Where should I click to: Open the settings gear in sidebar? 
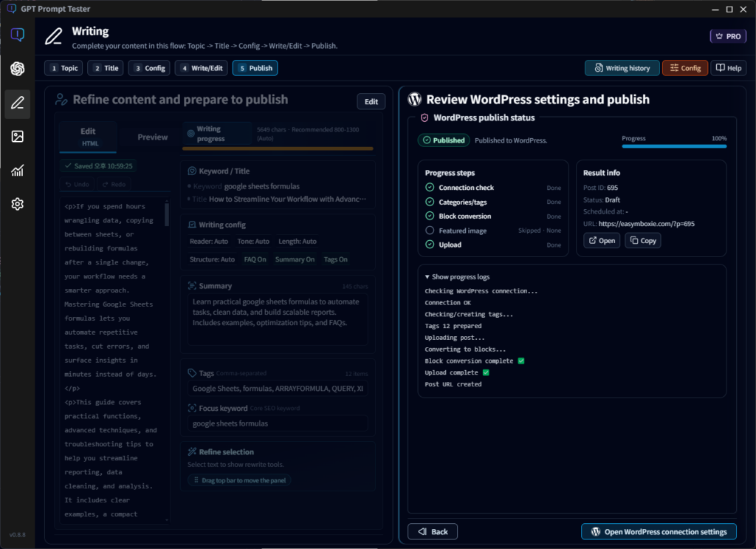[x=17, y=204]
